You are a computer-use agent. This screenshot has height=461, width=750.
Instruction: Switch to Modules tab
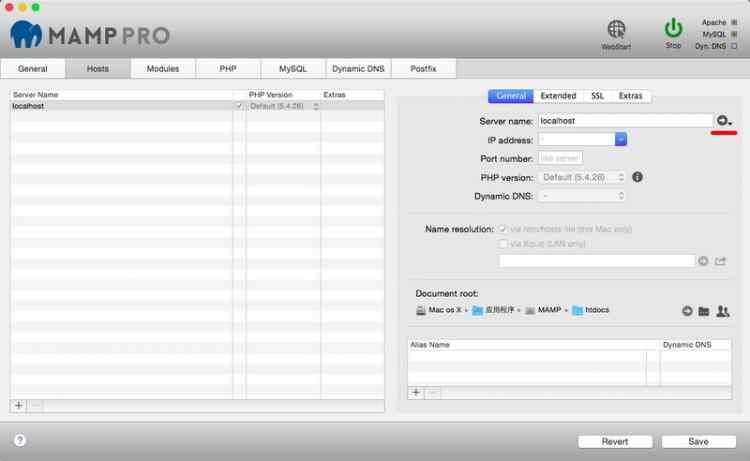point(163,69)
